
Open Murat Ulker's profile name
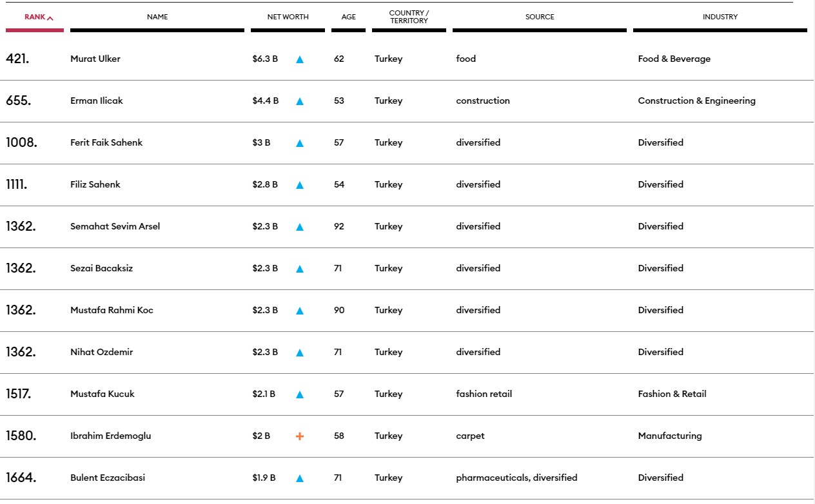[95, 59]
